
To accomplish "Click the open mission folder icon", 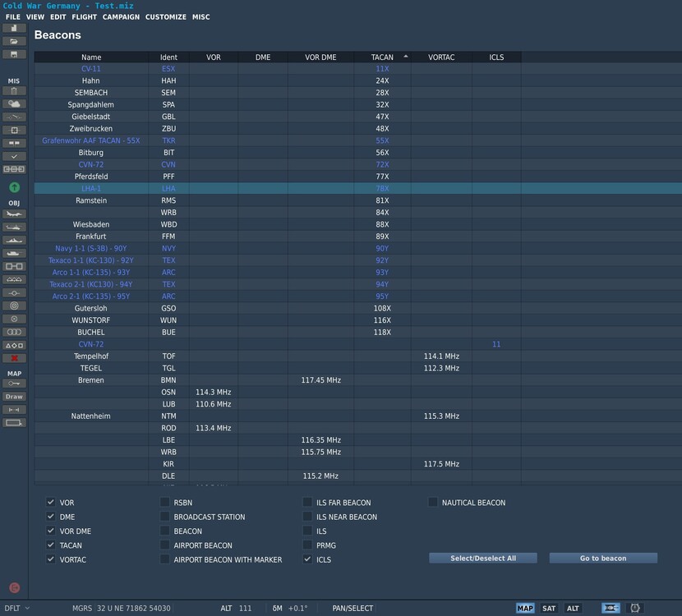I will pos(14,41).
